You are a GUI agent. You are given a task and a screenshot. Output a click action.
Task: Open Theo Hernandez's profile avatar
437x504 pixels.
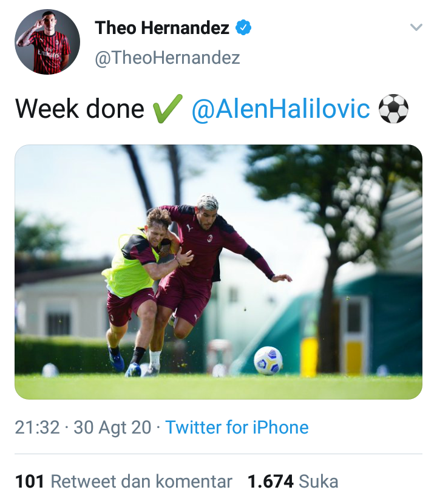[47, 42]
